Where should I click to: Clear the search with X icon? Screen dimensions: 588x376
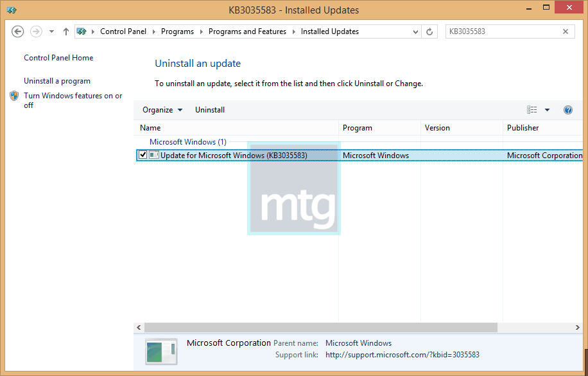point(566,31)
